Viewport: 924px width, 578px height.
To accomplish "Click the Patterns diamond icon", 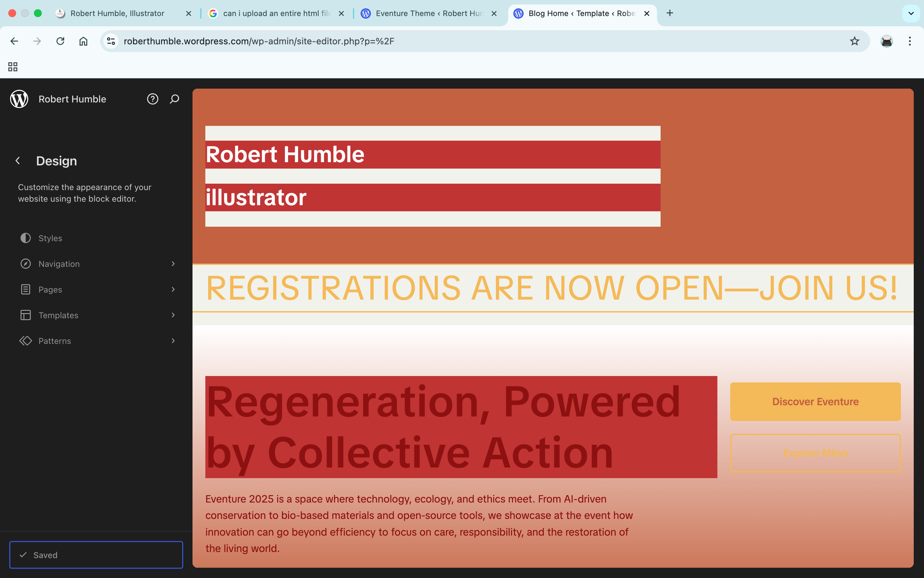I will (x=26, y=341).
